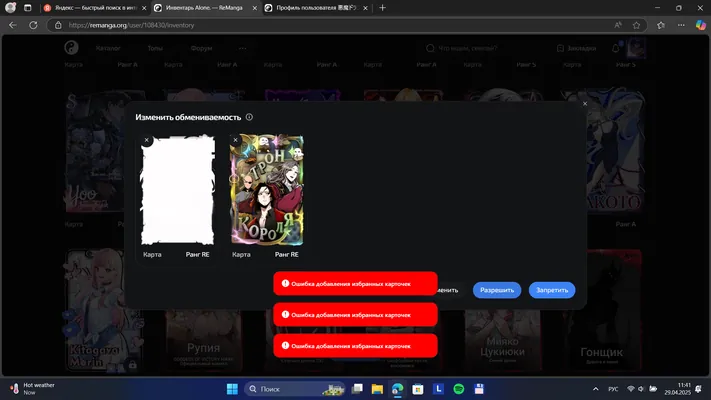
Task: Open File Explorer from the taskbar
Action: point(377,389)
